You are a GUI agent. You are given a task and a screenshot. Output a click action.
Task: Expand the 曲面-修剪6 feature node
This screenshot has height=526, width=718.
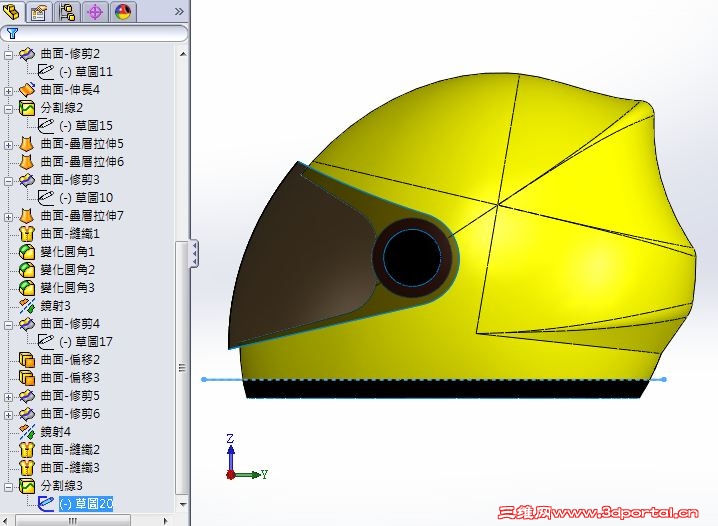pos(8,415)
